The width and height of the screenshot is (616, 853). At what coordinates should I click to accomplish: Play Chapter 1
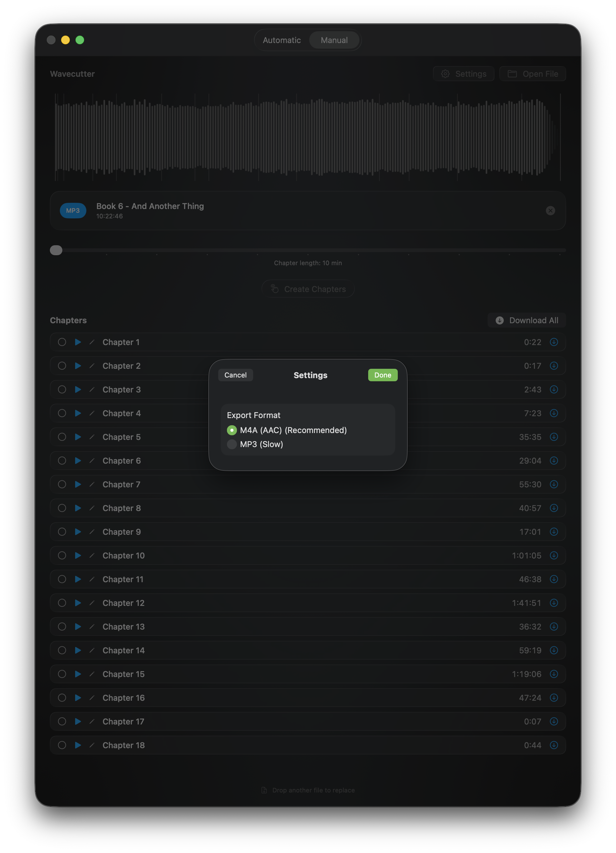click(x=78, y=342)
